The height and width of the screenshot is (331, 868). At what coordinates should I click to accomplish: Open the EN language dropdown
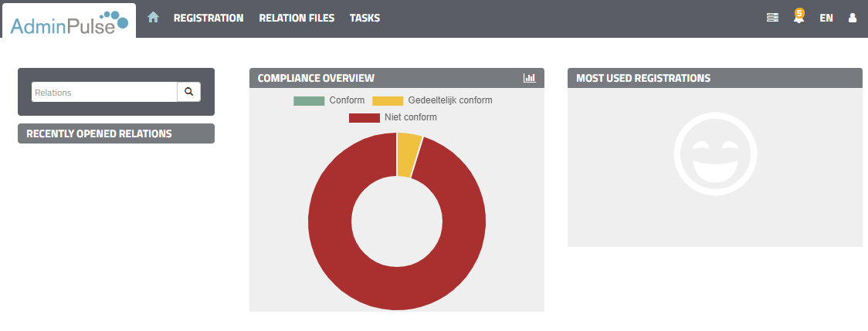point(826,18)
